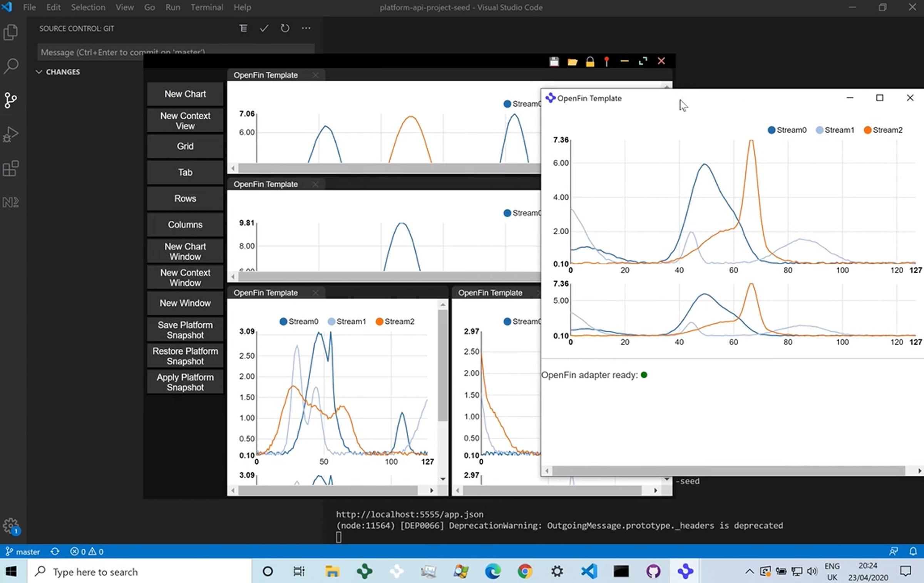Toggle Stream1 legend in the popup chart window
The image size is (924, 583).
coord(835,130)
